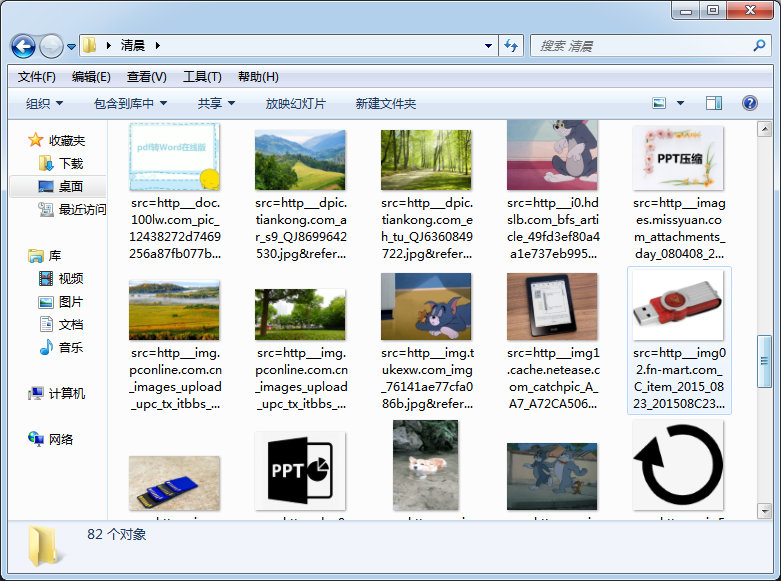Select the red USB flash drive thumbnail
The height and width of the screenshot is (581, 781).
(678, 305)
